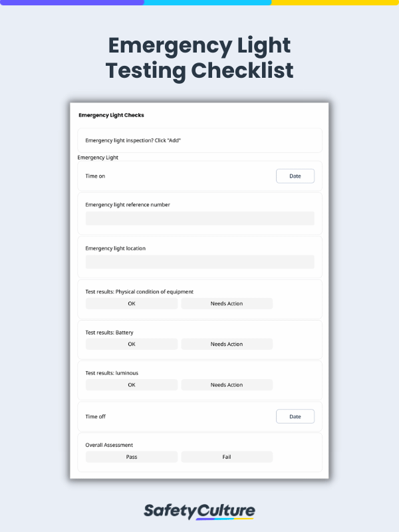This screenshot has width=399, height=532.
Task: Set Battery result to Needs Action
Action: (x=227, y=344)
